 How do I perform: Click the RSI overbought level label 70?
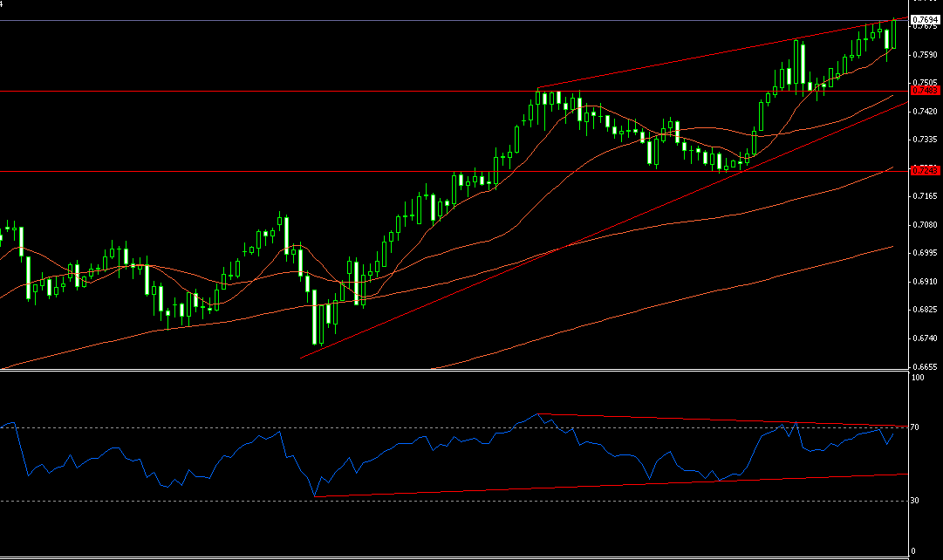point(915,427)
